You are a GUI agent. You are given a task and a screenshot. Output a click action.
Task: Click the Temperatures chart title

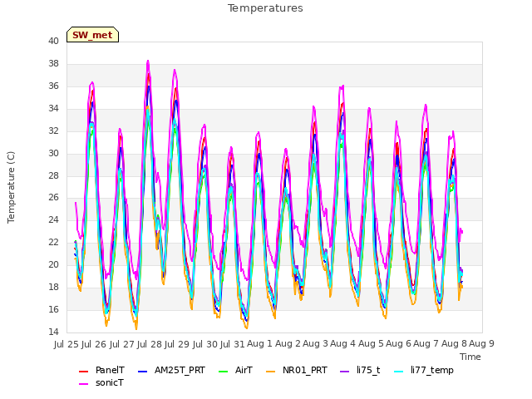click(x=265, y=8)
